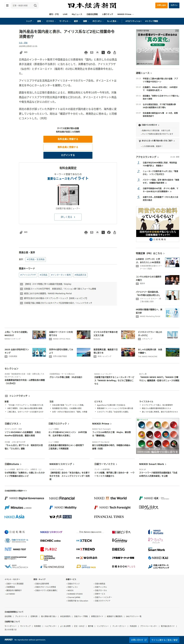Open the 速報ニュース section heading

point(144,73)
